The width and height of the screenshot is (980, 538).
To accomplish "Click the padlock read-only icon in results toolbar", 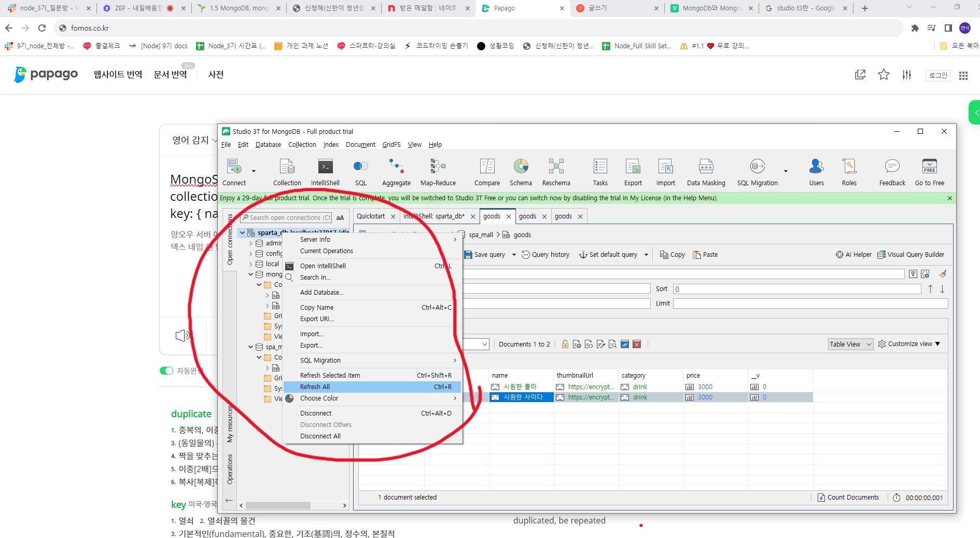I will (565, 344).
